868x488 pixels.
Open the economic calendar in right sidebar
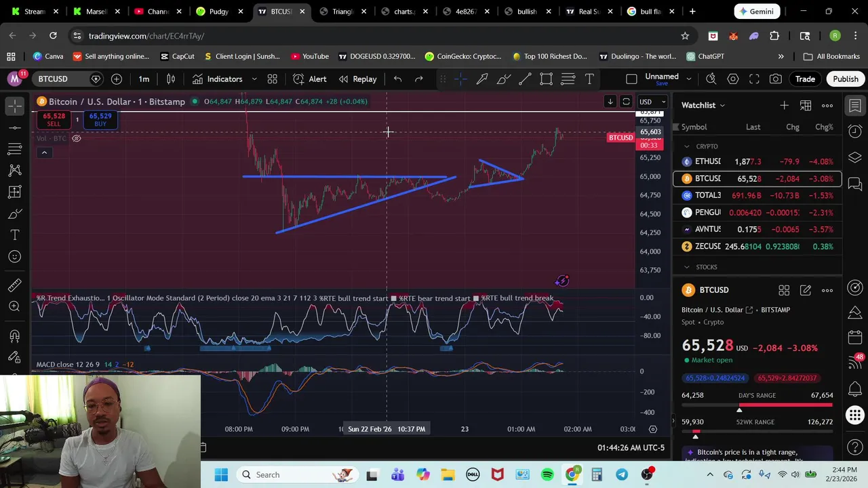pyautogui.click(x=855, y=338)
